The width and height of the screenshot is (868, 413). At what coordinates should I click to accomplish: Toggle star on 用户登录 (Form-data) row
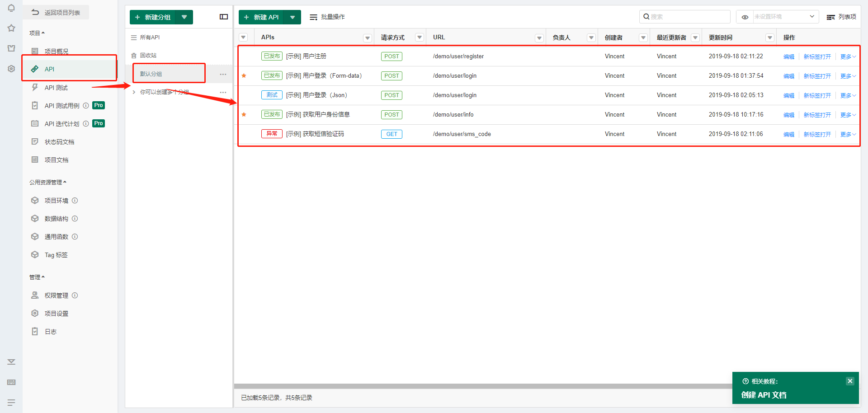pyautogui.click(x=244, y=75)
